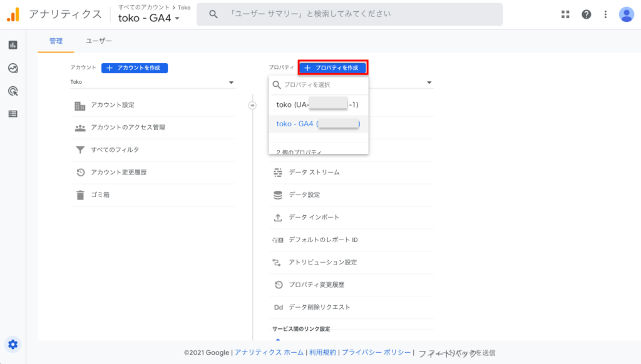Open the アナリティクス ホーム footer link
641x364 pixels.
[x=269, y=353]
